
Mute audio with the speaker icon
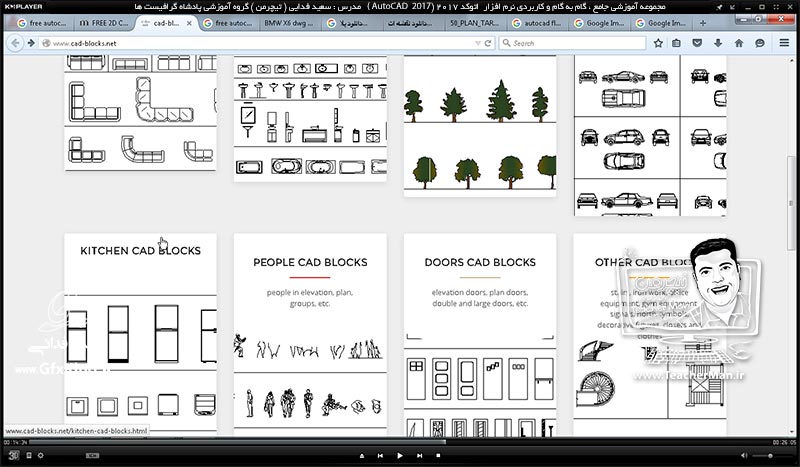[x=744, y=455]
